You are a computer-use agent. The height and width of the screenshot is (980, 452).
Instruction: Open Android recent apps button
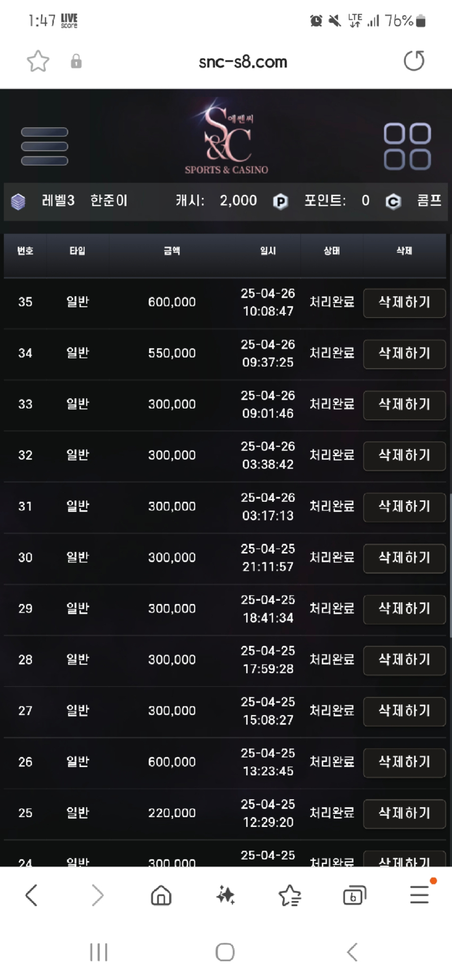pyautogui.click(x=99, y=952)
